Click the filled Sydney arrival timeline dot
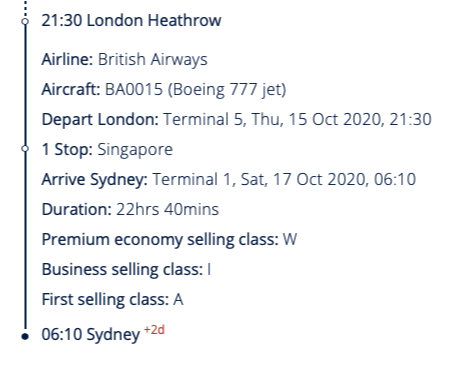The image size is (450, 365). pos(25,336)
